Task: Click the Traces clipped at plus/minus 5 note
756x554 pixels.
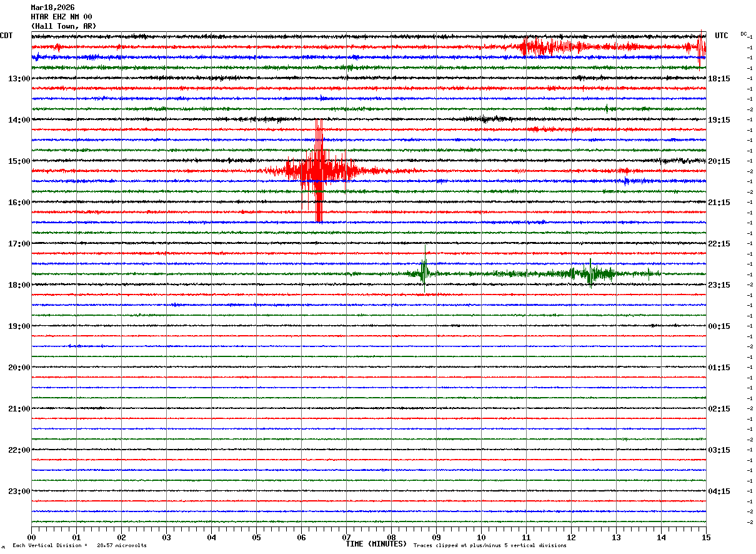Action: [x=490, y=546]
